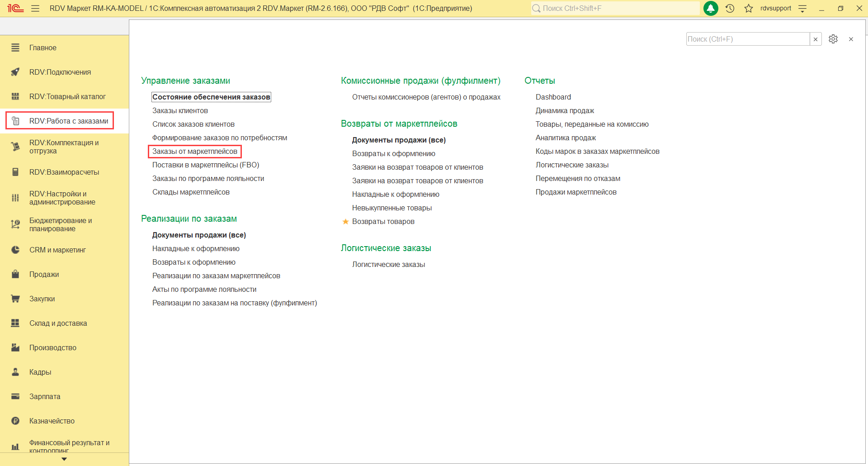Open Динамика продаж report
Image resolution: width=868 pixels, height=466 pixels.
coord(565,110)
